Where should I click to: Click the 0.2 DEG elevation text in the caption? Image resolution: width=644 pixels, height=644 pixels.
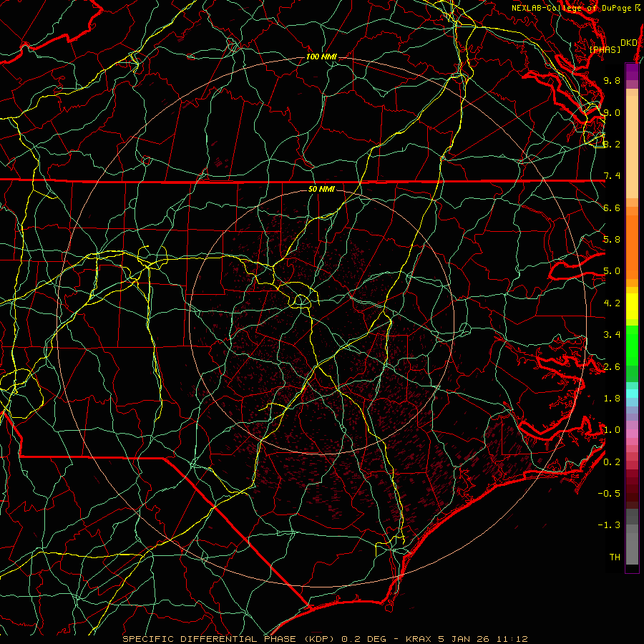(364, 639)
